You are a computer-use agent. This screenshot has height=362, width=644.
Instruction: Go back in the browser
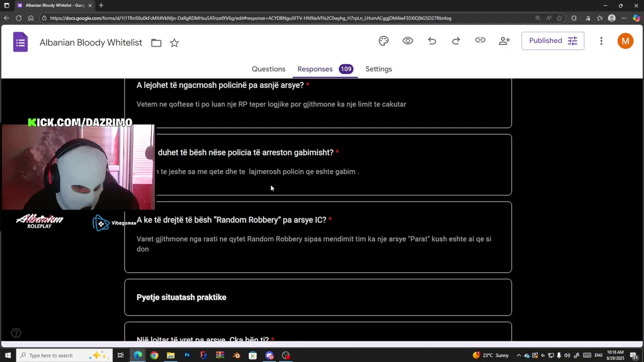(6, 18)
